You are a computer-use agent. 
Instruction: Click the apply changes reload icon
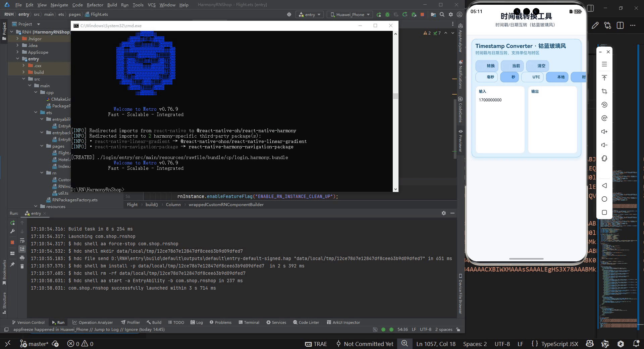405,14
